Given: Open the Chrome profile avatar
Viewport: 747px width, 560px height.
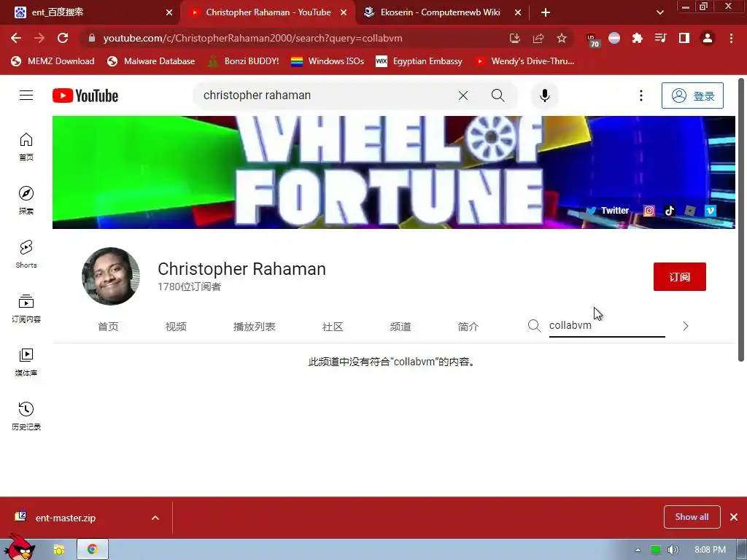Looking at the screenshot, I should click(x=708, y=38).
